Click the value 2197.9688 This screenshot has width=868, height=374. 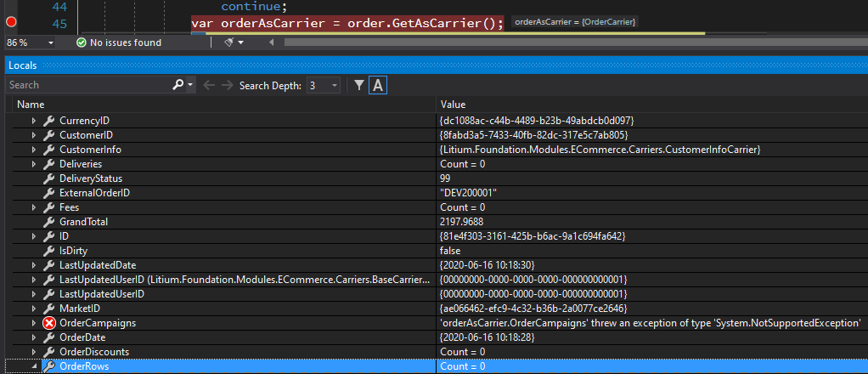(x=463, y=222)
